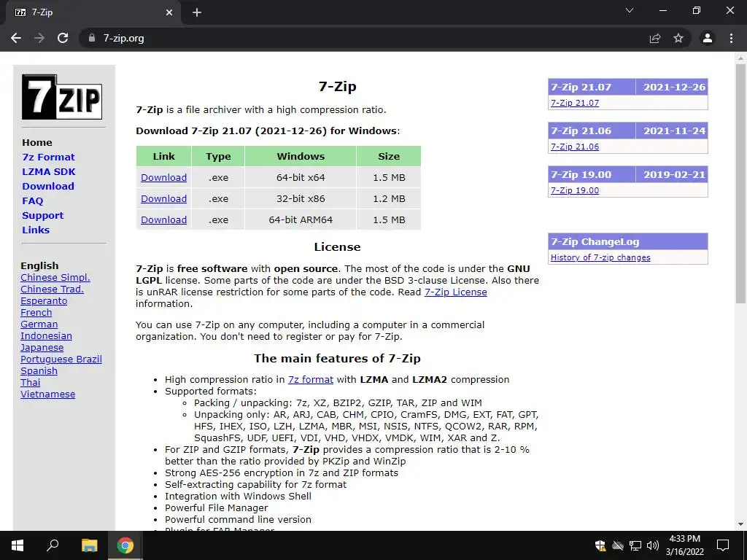Switch language to Vietnamese
The width and height of the screenshot is (747, 560).
pyautogui.click(x=47, y=394)
